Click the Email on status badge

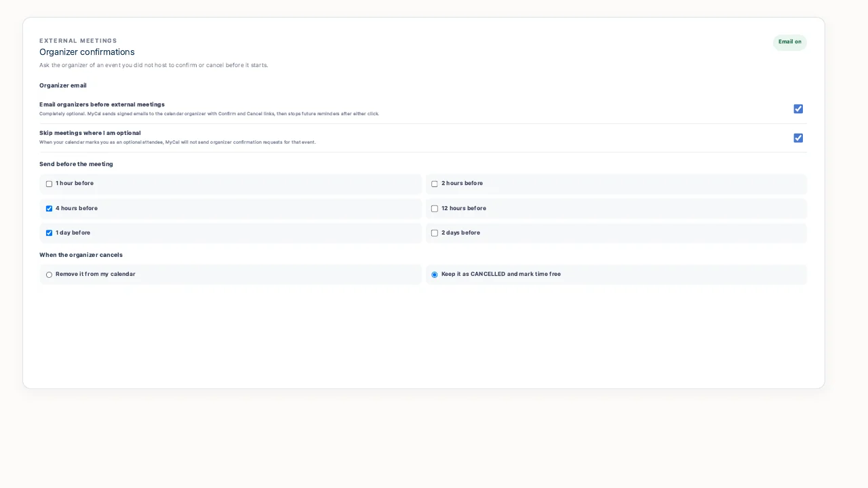pos(790,42)
